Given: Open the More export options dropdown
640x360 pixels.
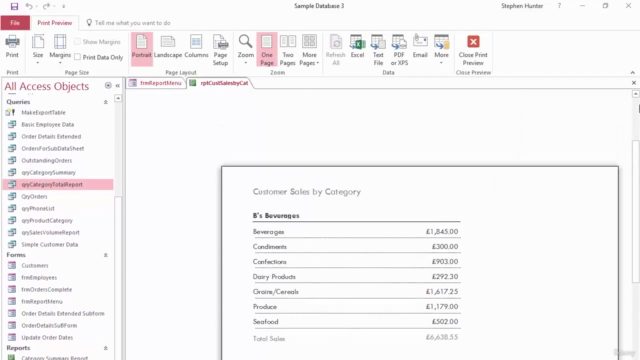Looking at the screenshot, I should pyautogui.click(x=441, y=50).
